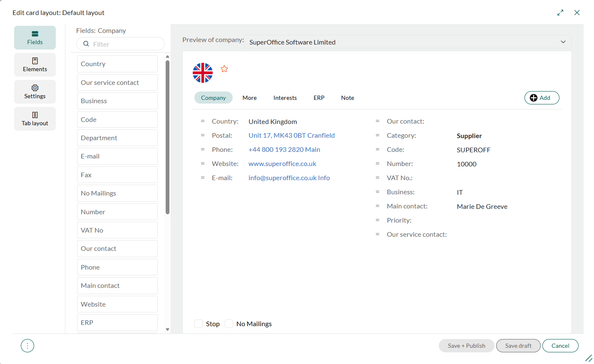Image resolution: width=594 pixels, height=364 pixels.
Task: Switch to the Interests tab
Action: click(x=285, y=98)
